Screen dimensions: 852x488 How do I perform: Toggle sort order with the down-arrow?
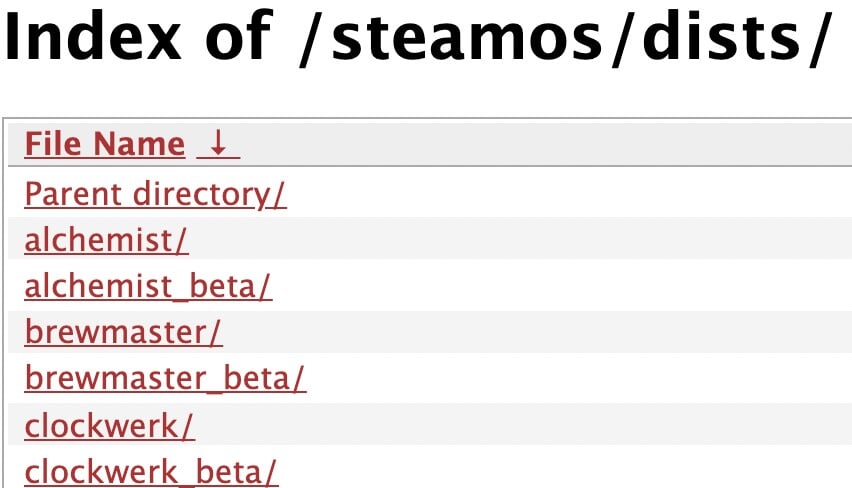tap(218, 145)
